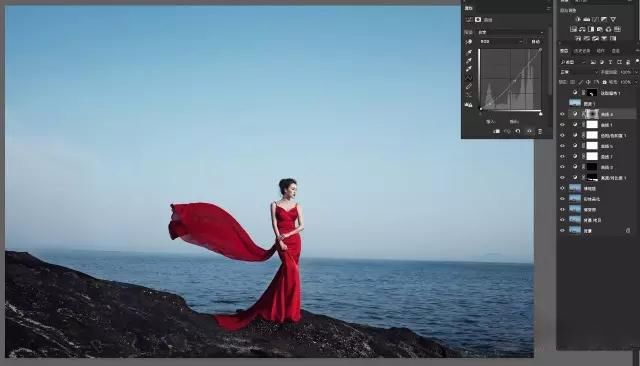
Task: Add a Photo Filter adjustment
Action: (600, 29)
